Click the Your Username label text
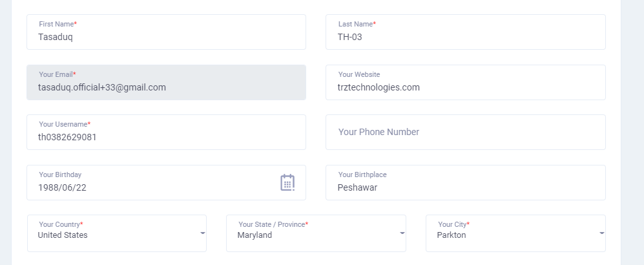Screen dimensions: 644x265 (x=65, y=124)
